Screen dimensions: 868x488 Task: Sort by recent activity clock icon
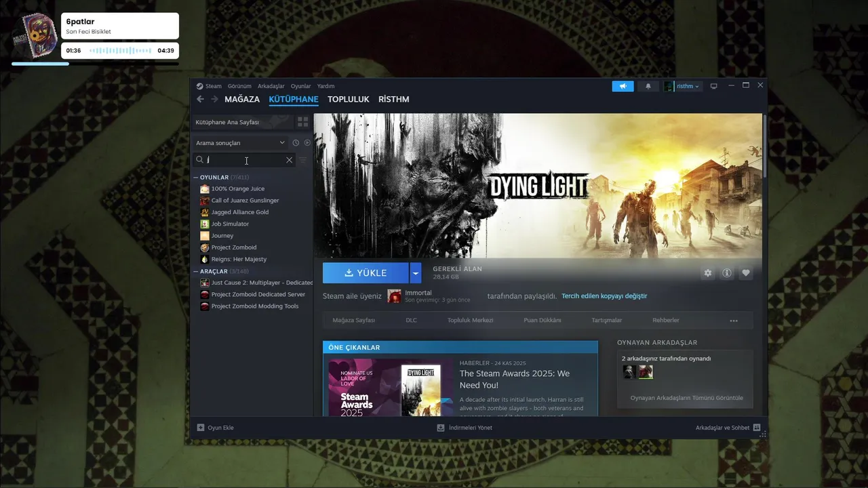click(x=296, y=143)
